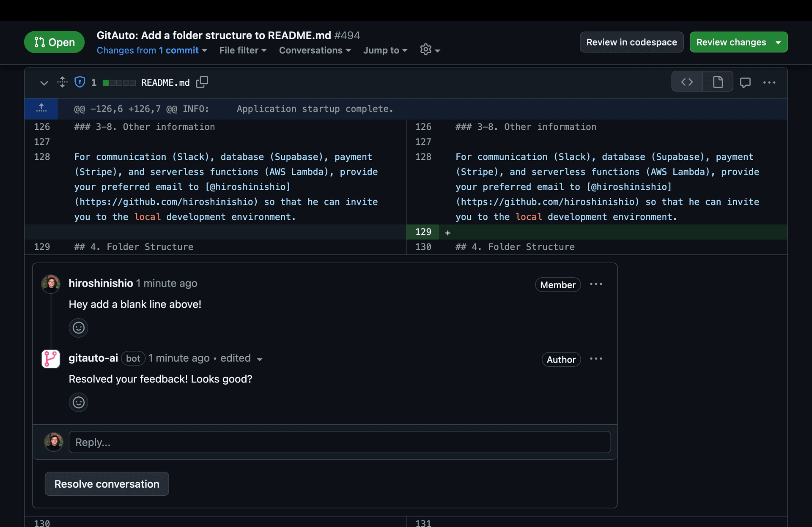Open the comment box for README.md
Viewport: 812px width, 527px height.
pos(745,82)
